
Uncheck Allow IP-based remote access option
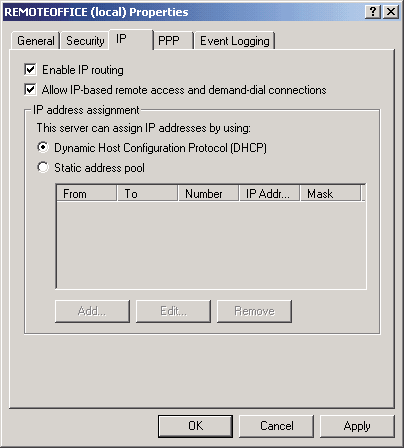tap(30, 90)
